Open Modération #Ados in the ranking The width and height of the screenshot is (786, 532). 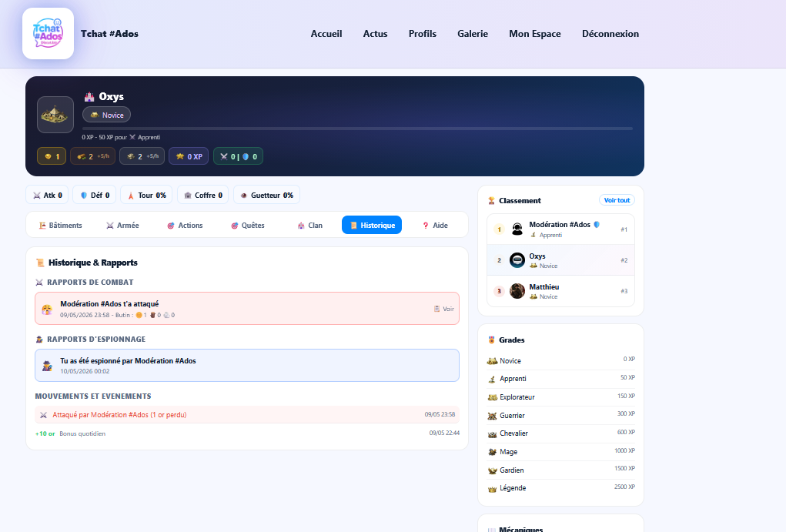point(561,229)
